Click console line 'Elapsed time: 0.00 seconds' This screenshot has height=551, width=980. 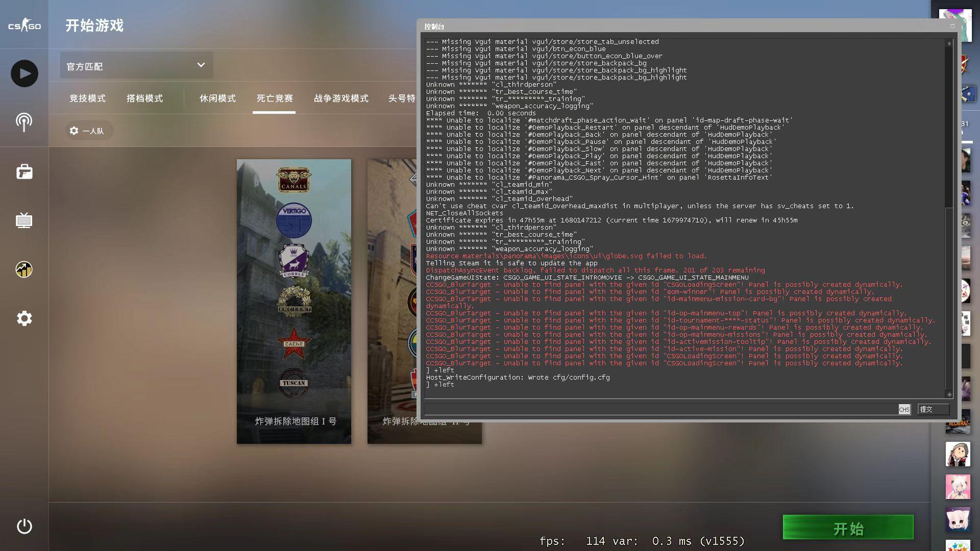pos(481,113)
